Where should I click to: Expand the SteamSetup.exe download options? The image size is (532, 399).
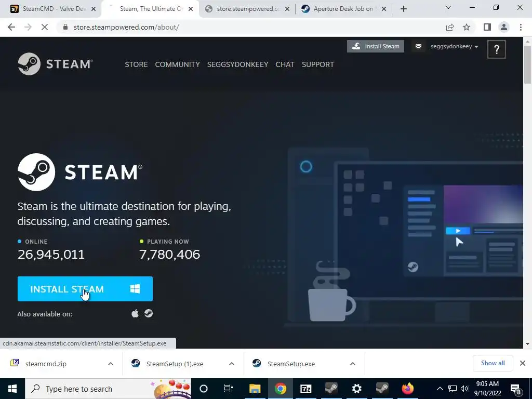(x=353, y=364)
